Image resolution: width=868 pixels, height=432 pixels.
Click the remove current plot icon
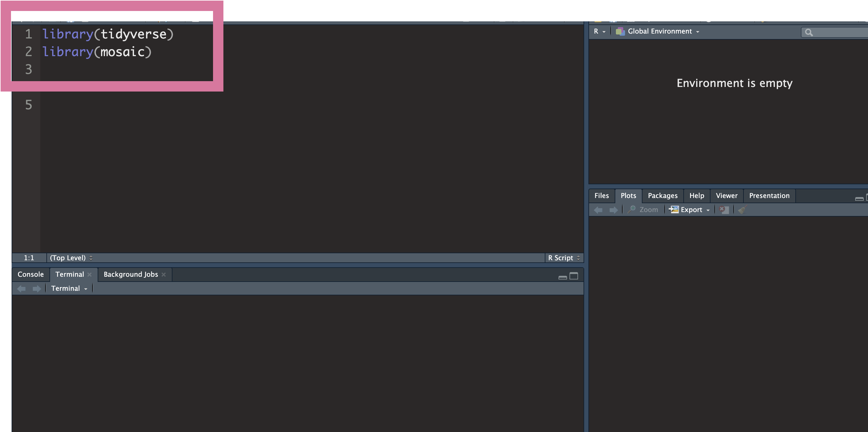(x=724, y=210)
